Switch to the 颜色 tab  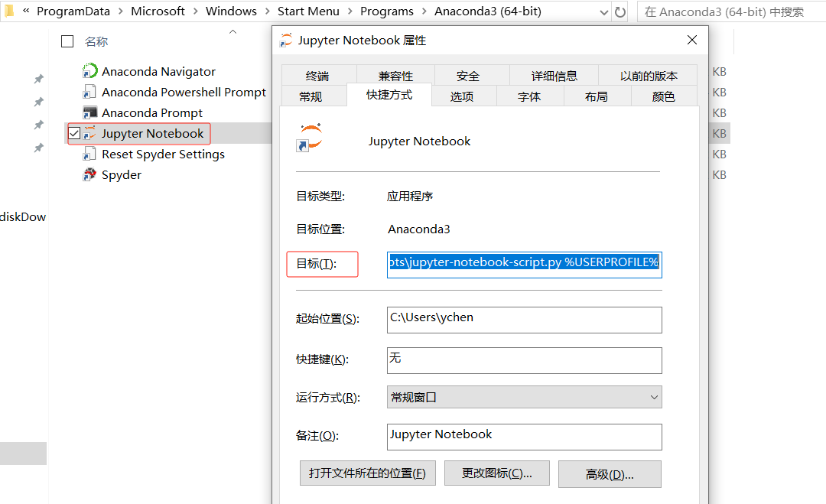click(663, 96)
